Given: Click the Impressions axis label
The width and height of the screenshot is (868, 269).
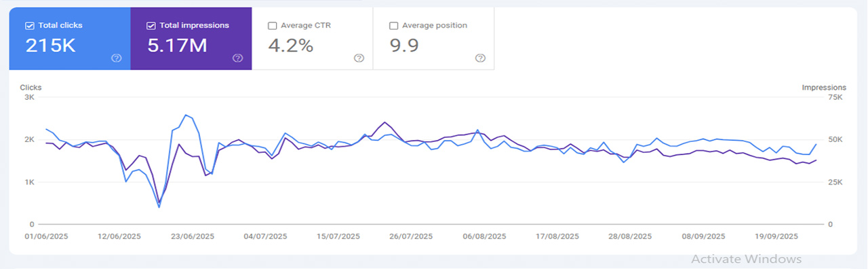Looking at the screenshot, I should click(x=824, y=88).
